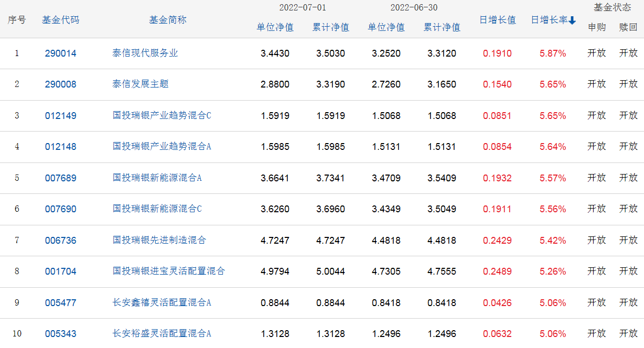Sort by 日增长率 descending arrow
This screenshot has width=644, height=348.
(x=572, y=20)
